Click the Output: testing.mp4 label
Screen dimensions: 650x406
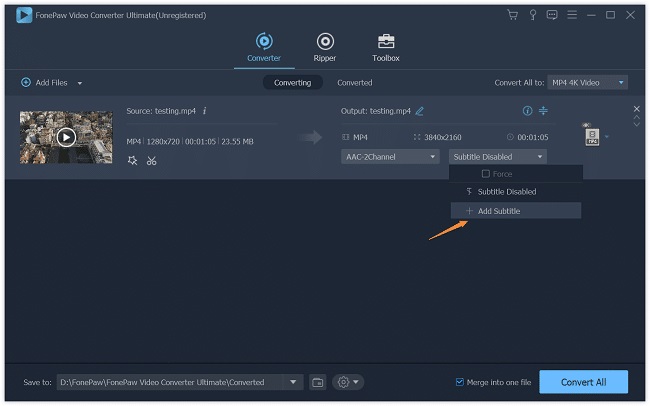pos(376,111)
